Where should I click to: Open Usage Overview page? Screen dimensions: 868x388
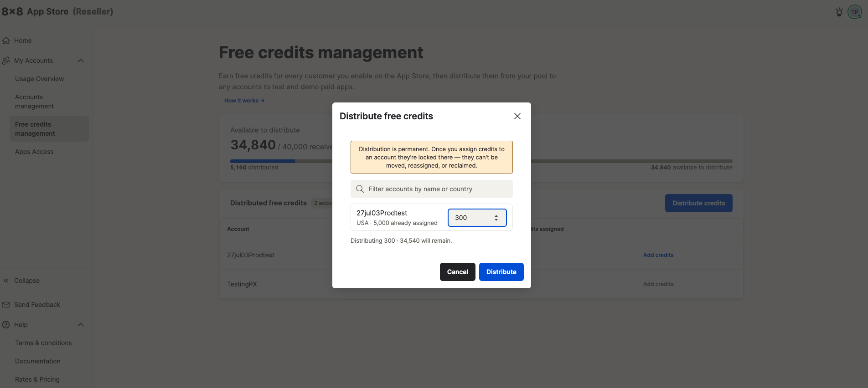[x=39, y=79]
